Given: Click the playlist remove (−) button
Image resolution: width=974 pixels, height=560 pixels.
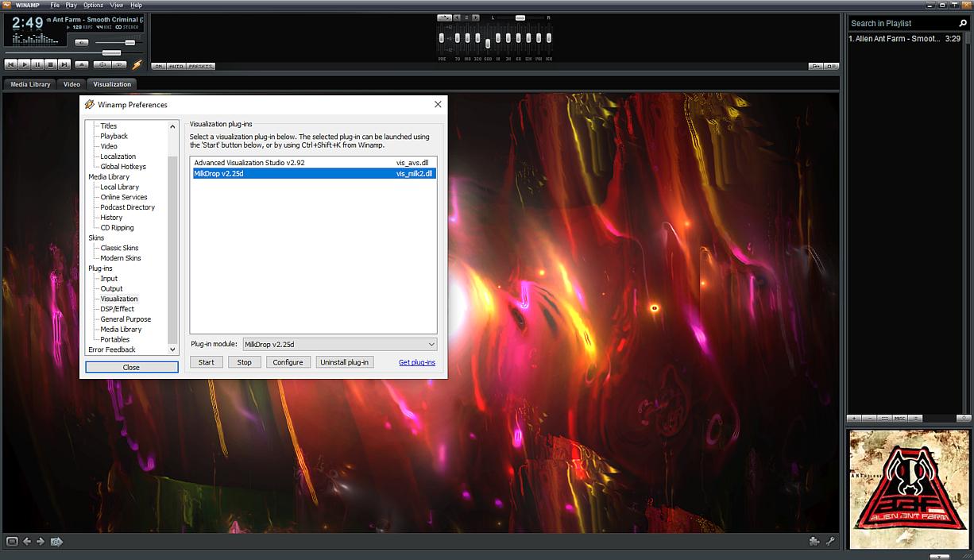Looking at the screenshot, I should pyautogui.click(x=869, y=418).
